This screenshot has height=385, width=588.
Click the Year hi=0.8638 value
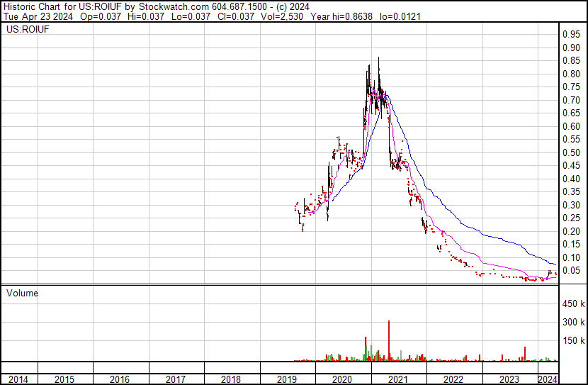[341, 16]
